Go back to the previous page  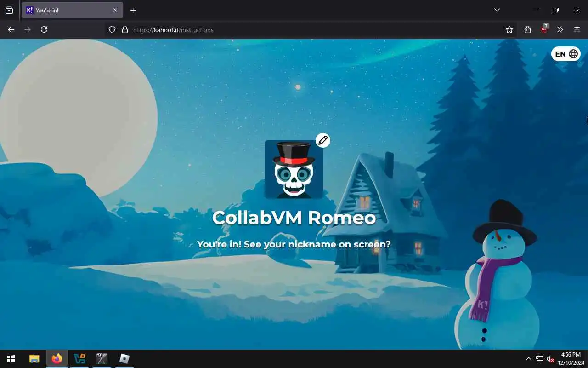[x=11, y=29]
